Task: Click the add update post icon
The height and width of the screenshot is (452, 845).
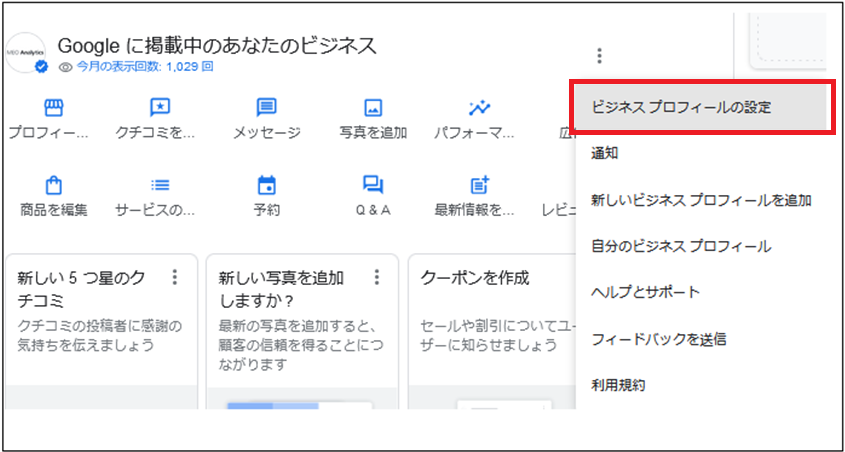Action: click(x=479, y=186)
